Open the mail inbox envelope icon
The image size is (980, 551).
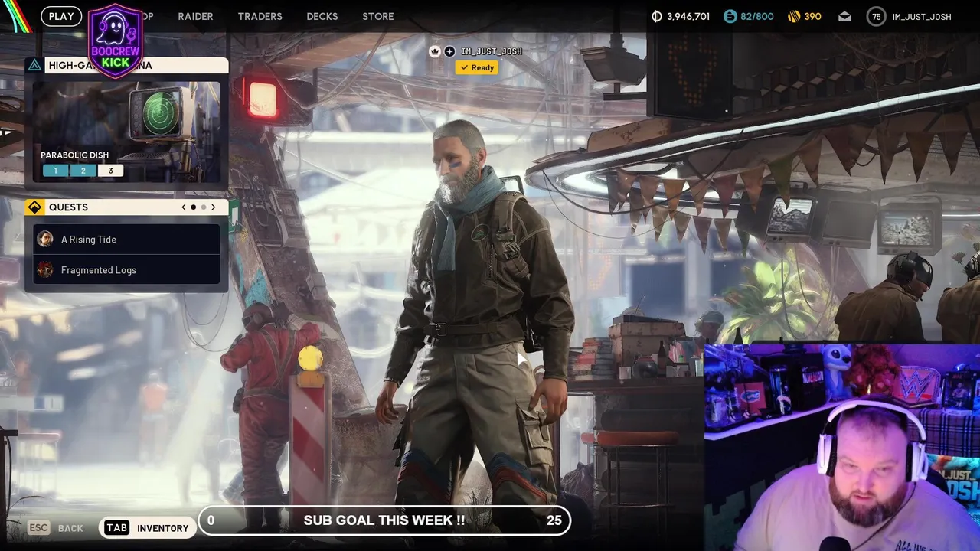(844, 16)
